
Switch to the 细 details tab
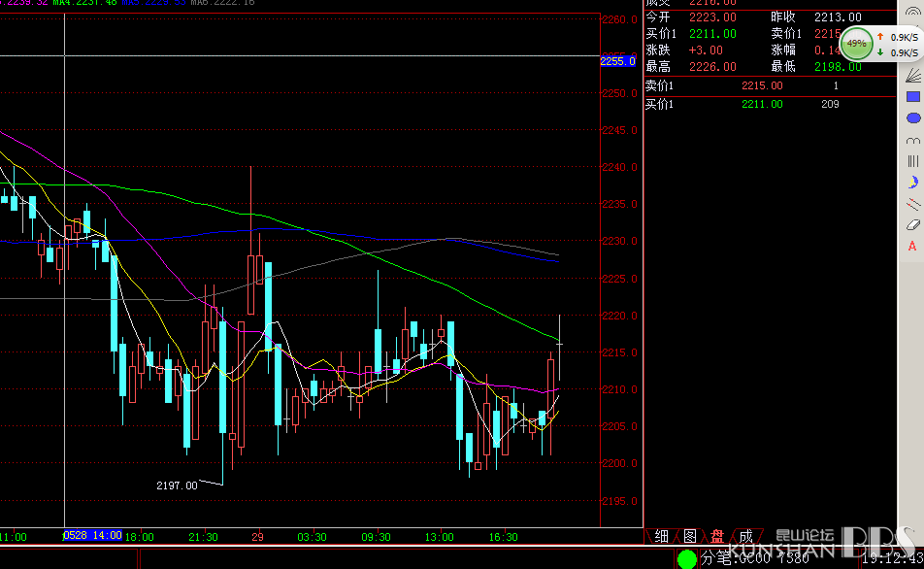pyautogui.click(x=661, y=537)
